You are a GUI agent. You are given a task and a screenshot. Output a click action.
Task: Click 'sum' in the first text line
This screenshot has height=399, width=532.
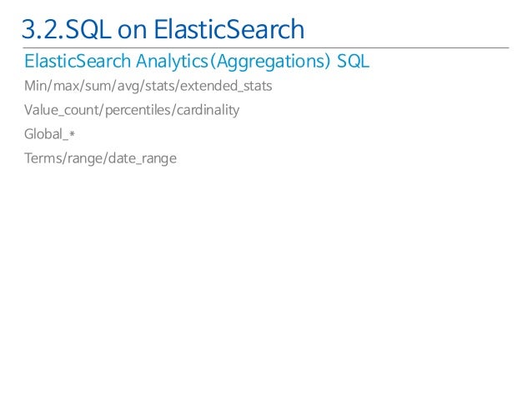98,86
